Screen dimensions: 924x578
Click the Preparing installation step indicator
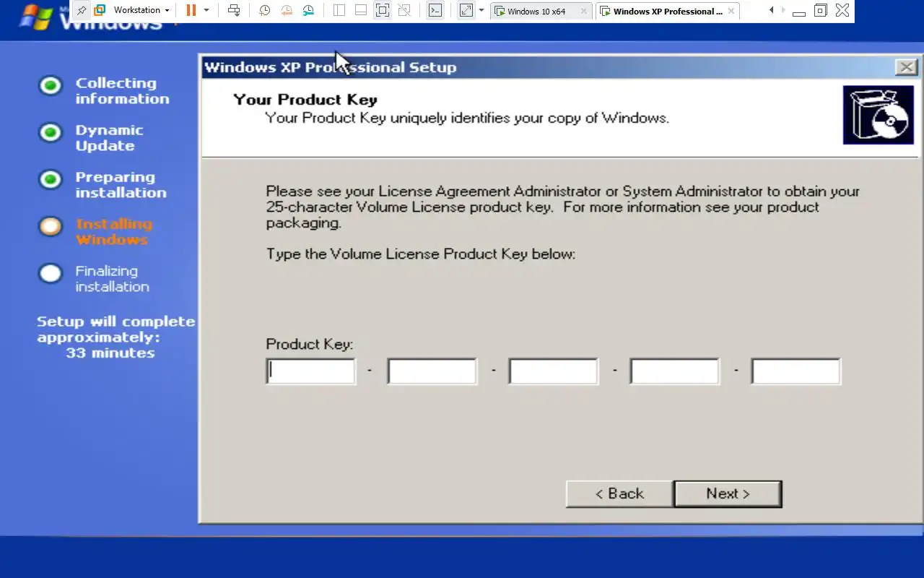pos(51,179)
